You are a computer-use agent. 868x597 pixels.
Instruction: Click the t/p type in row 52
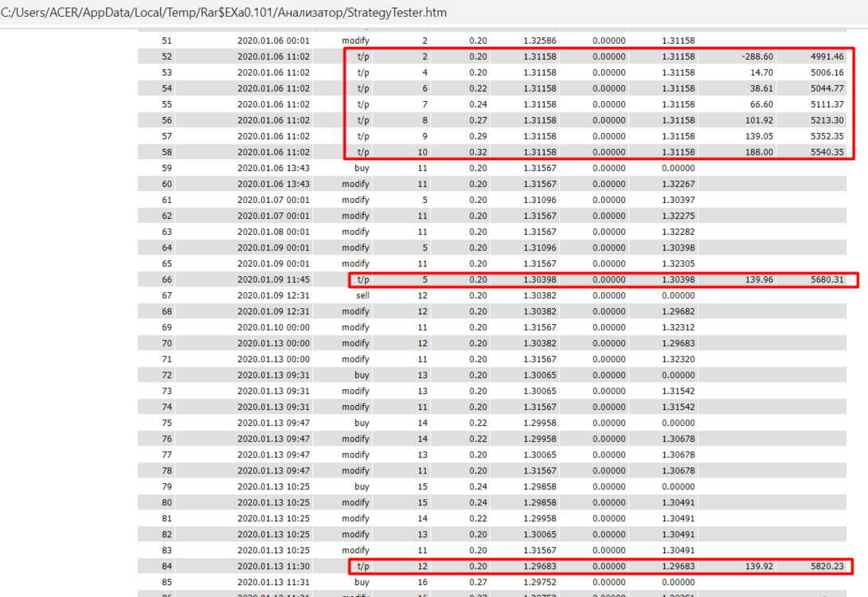(363, 57)
